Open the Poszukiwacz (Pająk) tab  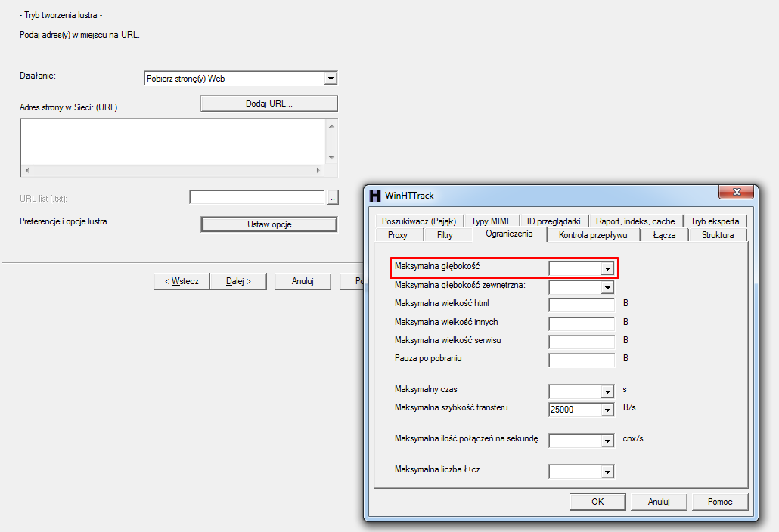[x=419, y=221]
